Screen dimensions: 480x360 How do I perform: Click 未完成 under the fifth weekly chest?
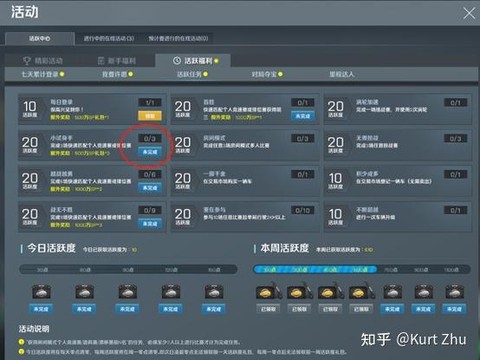coord(392,309)
